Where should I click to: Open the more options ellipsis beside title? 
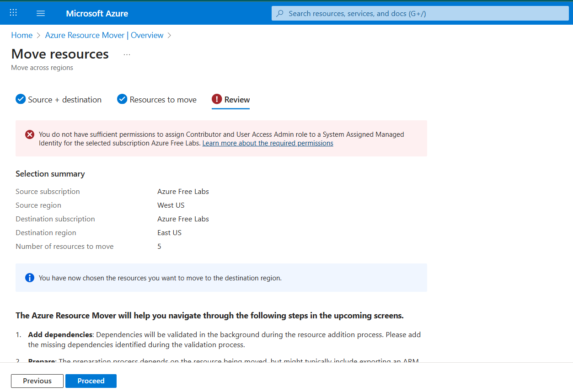(x=127, y=54)
